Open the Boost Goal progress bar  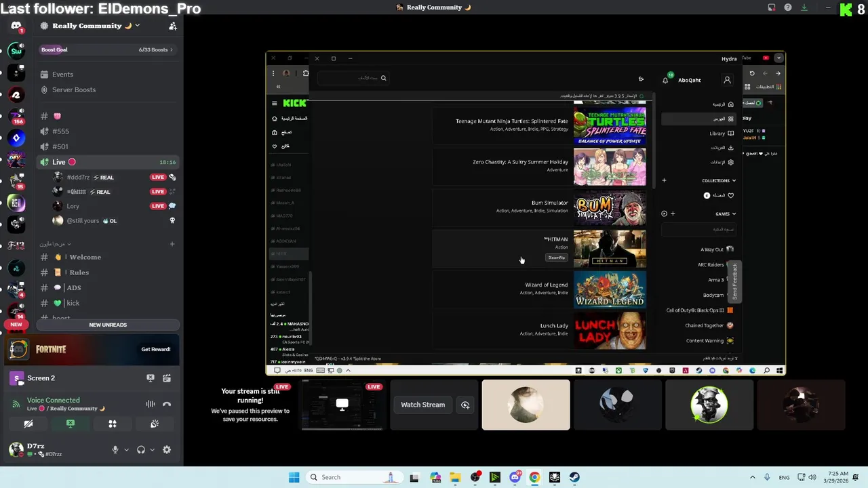[x=106, y=49]
